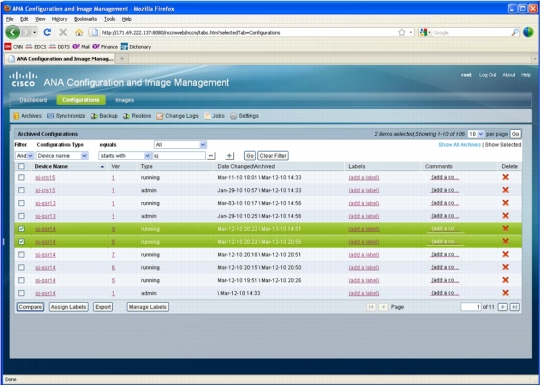This screenshot has height=387, width=541.
Task: Click the Assign Labels button
Action: 68,307
